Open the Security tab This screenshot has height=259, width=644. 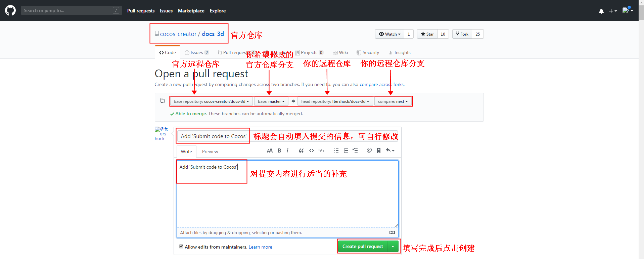tap(368, 52)
